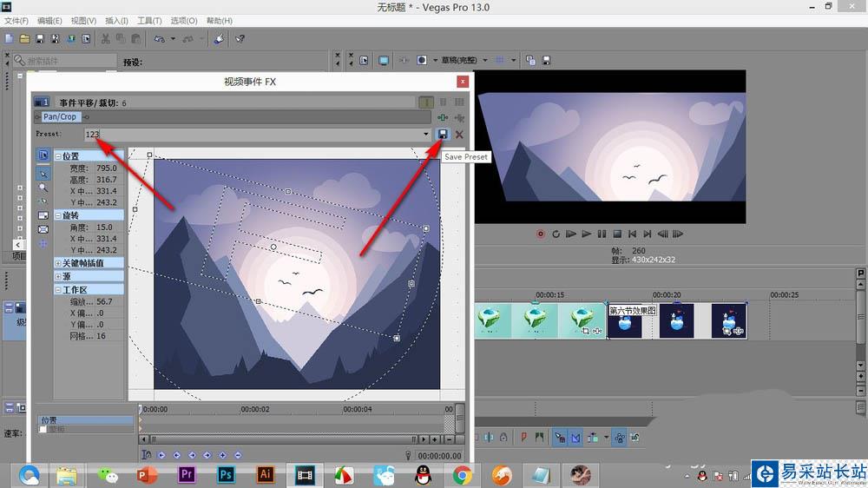Collapse the 工作区 property group

58,290
